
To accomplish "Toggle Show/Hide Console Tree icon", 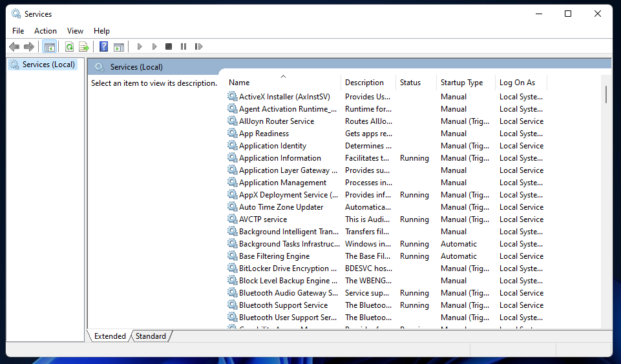I will click(50, 46).
